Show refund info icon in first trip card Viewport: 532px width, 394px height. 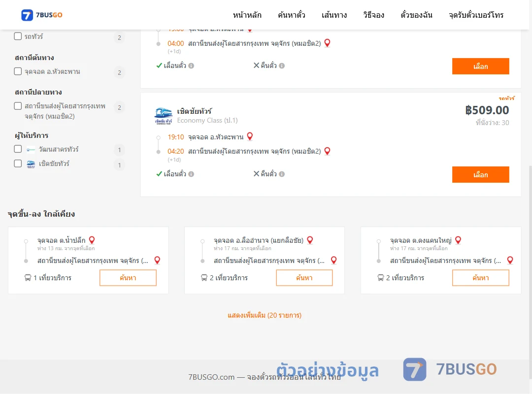pyautogui.click(x=282, y=66)
